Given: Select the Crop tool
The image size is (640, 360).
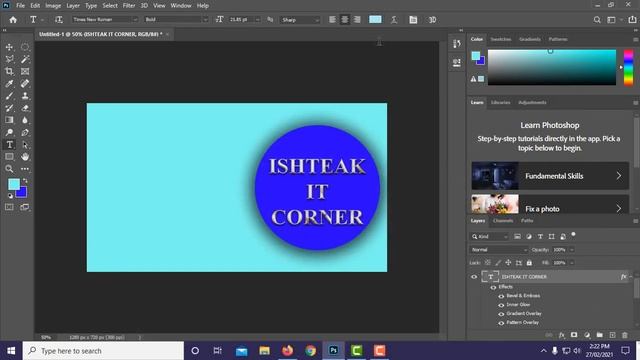Looking at the screenshot, I should 9,71.
